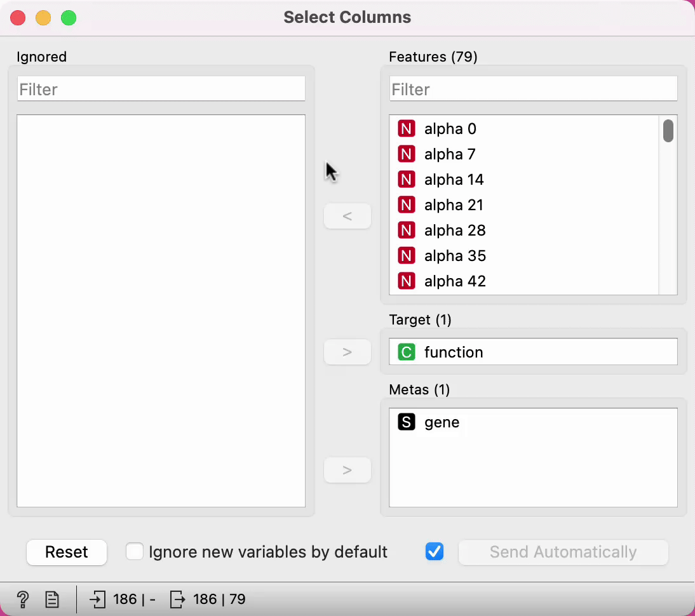Click move-left arrow button beside Features
Image resolution: width=695 pixels, height=616 pixels.
347,217
